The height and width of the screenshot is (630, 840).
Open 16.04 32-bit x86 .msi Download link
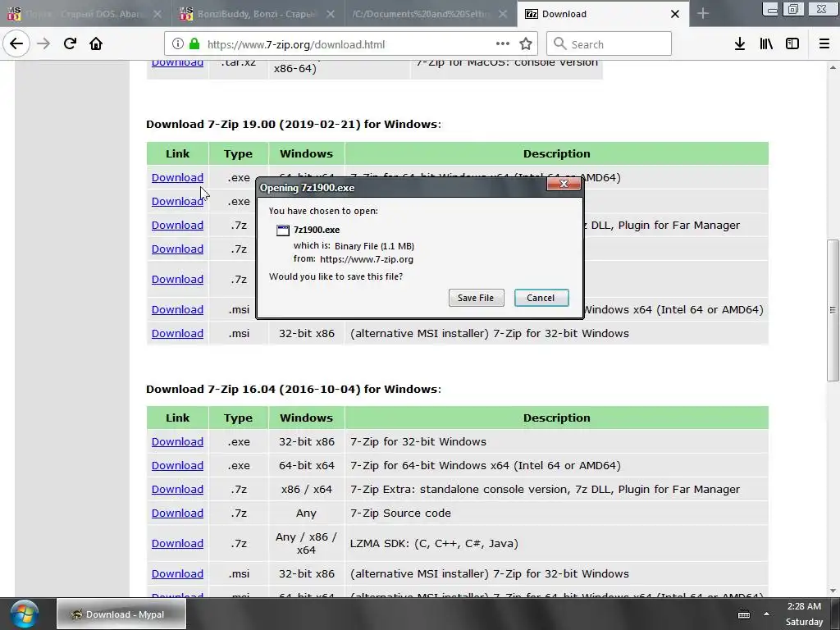pos(177,573)
